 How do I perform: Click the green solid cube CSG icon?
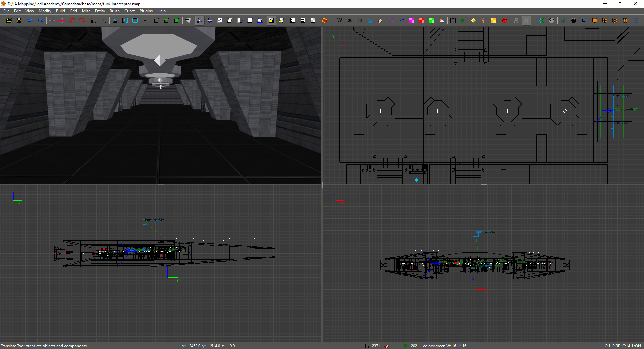(x=177, y=20)
